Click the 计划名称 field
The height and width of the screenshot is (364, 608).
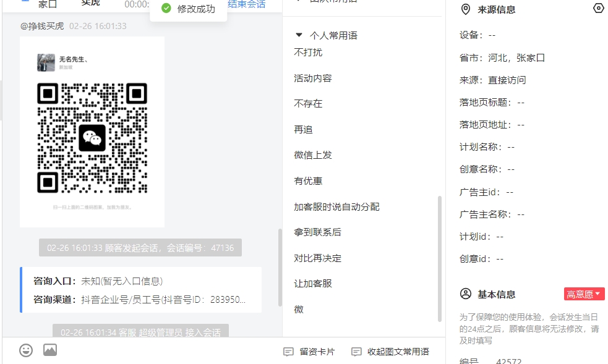(x=487, y=146)
